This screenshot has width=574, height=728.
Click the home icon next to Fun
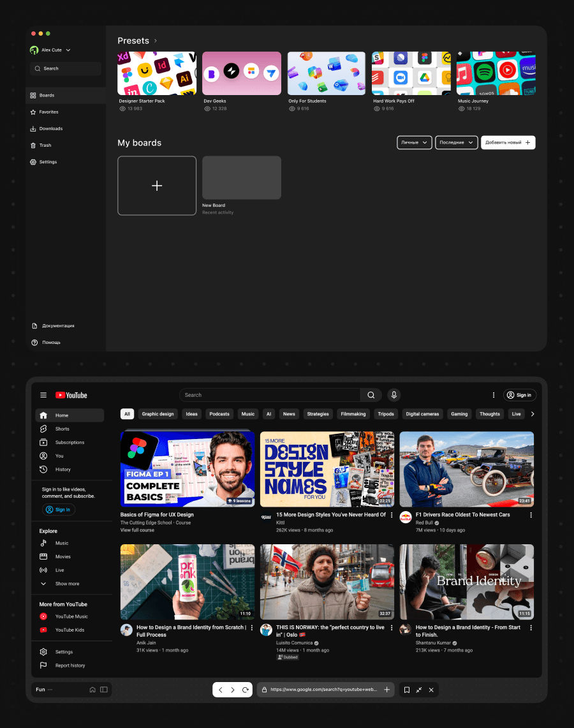(92, 690)
